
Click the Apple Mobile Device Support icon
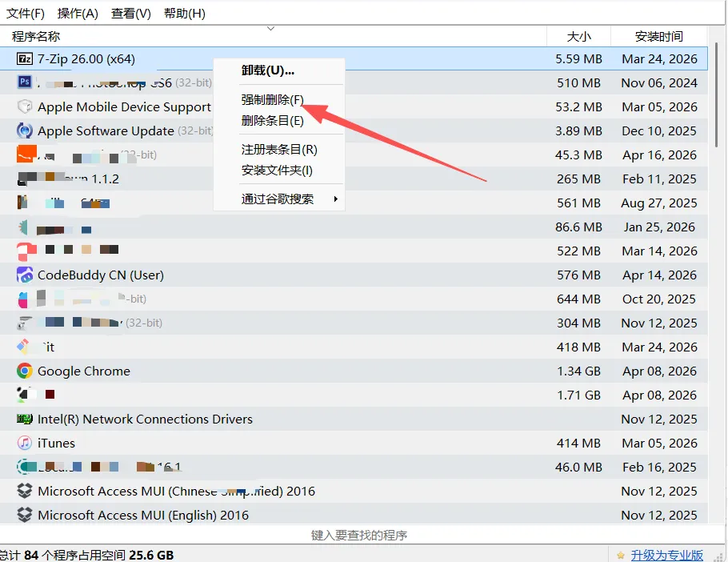(x=25, y=106)
